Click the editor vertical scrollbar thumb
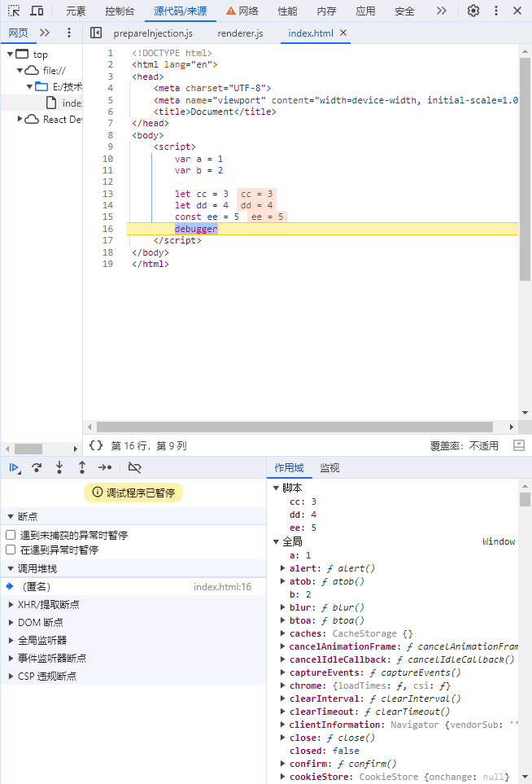Viewport: 532px width, 784px height. tap(525, 169)
